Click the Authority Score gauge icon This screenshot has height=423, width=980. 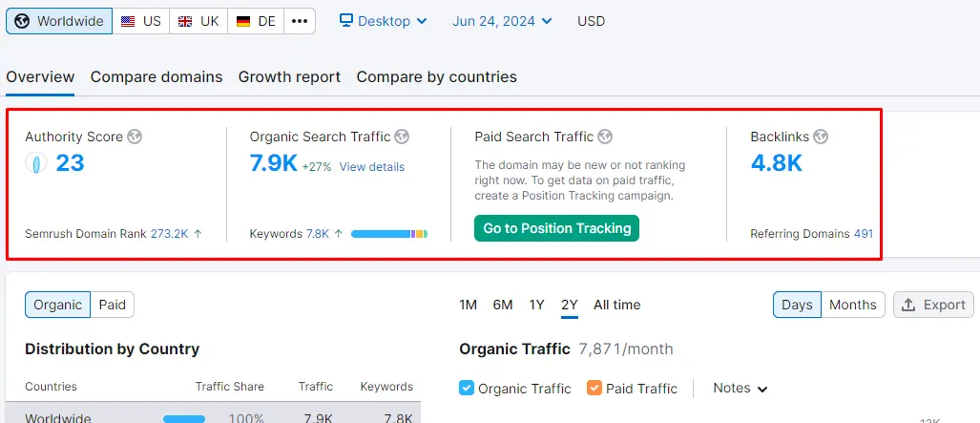point(36,163)
